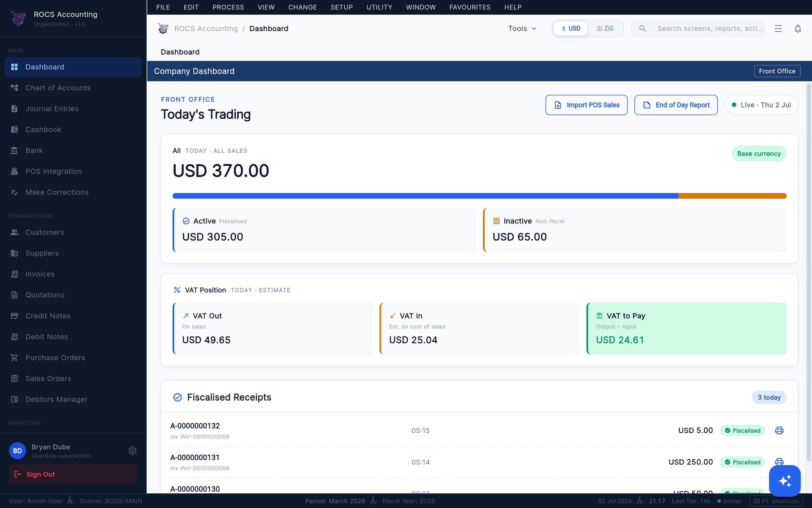Viewport: 812px width, 508px height.
Task: Click the Make Corrections sidebar icon
Action: point(14,192)
